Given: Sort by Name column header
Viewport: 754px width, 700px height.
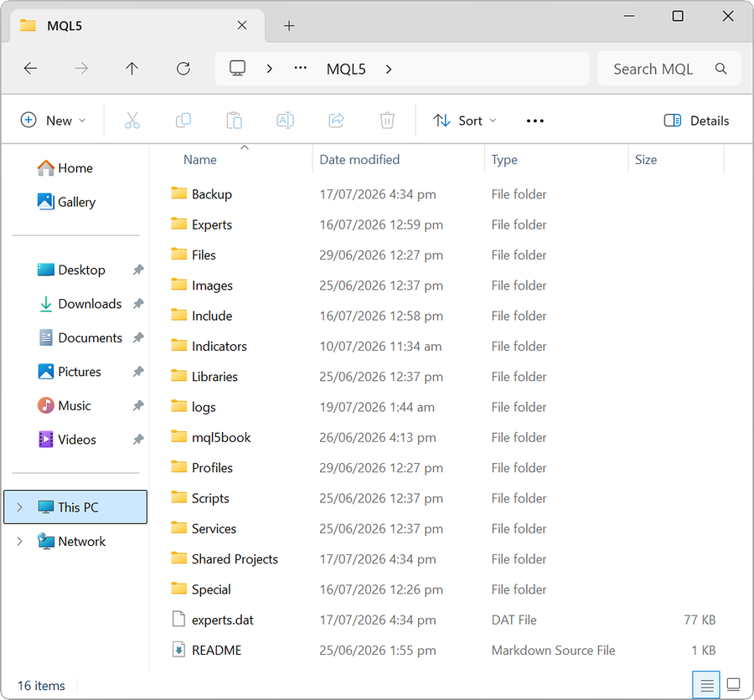Looking at the screenshot, I should coord(199,160).
